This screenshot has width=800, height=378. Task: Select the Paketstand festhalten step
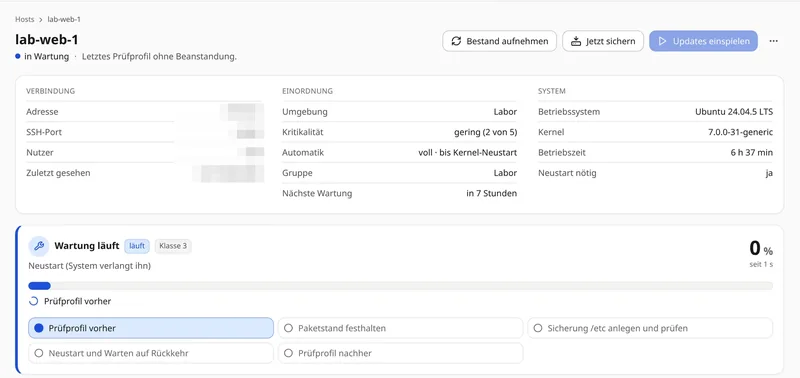401,328
